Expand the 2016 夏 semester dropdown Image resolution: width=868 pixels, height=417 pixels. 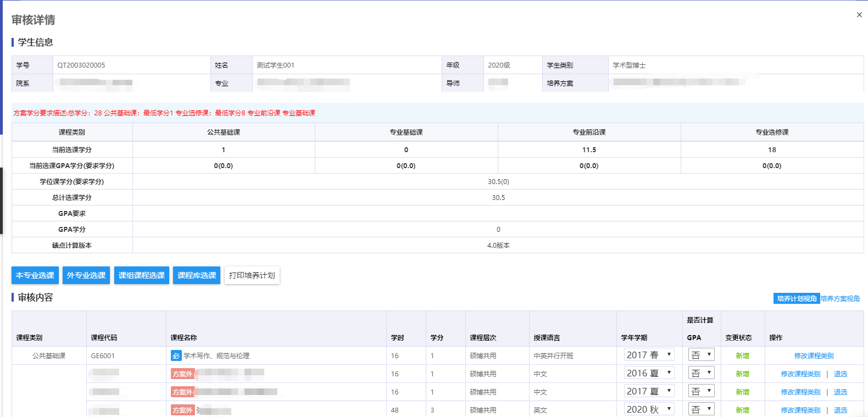tap(649, 374)
